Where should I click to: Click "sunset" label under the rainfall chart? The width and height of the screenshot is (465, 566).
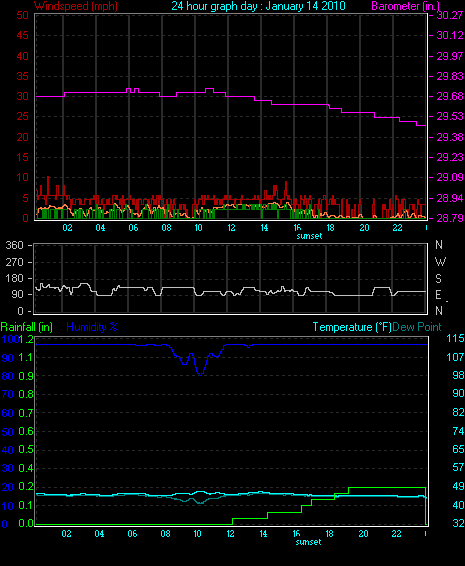click(x=308, y=542)
